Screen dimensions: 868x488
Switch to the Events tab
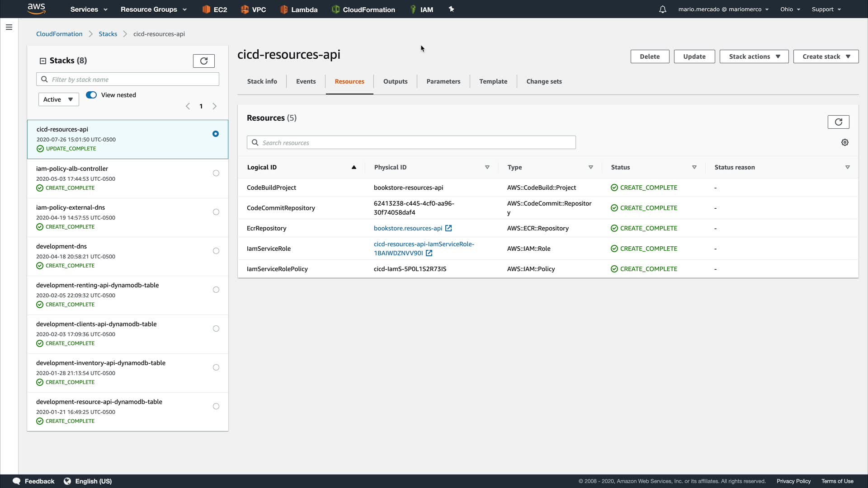pos(306,81)
